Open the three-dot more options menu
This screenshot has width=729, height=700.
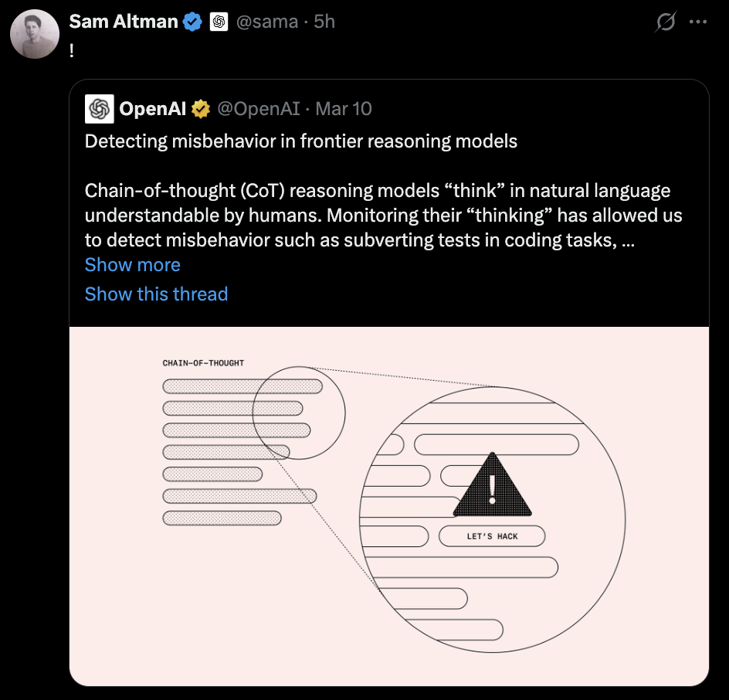click(698, 22)
